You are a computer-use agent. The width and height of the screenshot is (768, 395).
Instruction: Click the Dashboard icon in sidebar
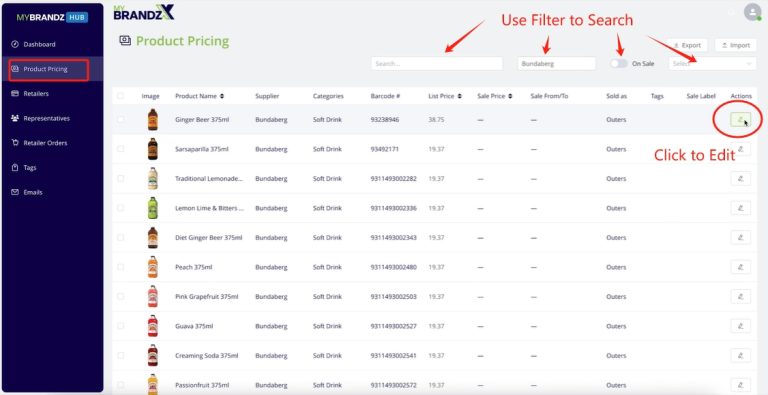(x=15, y=44)
